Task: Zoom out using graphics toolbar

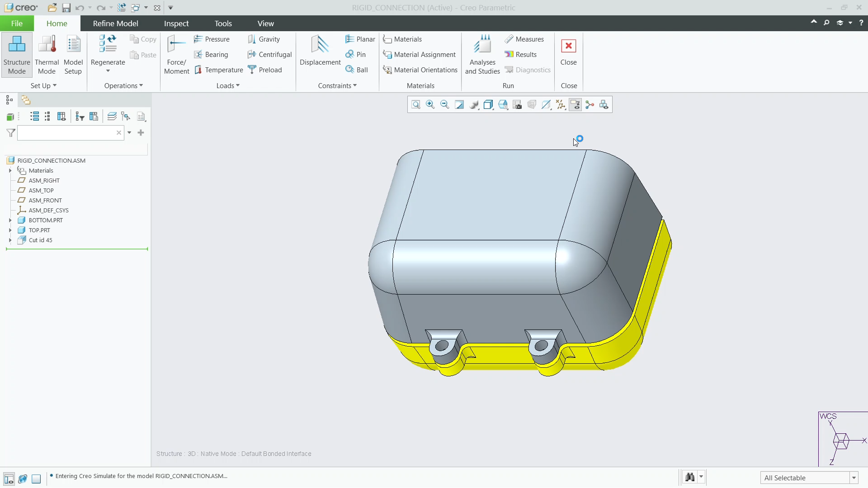Action: click(x=445, y=105)
